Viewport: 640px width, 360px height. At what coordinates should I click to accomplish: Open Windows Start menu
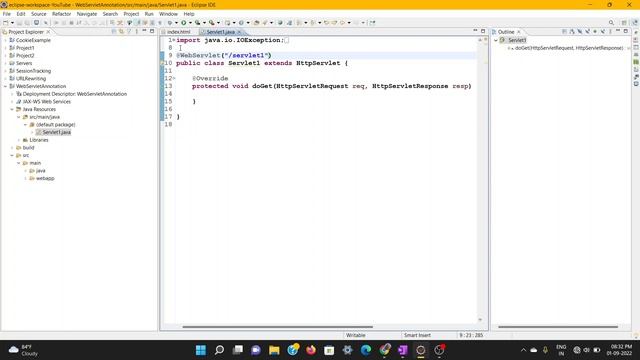pyautogui.click(x=201, y=350)
